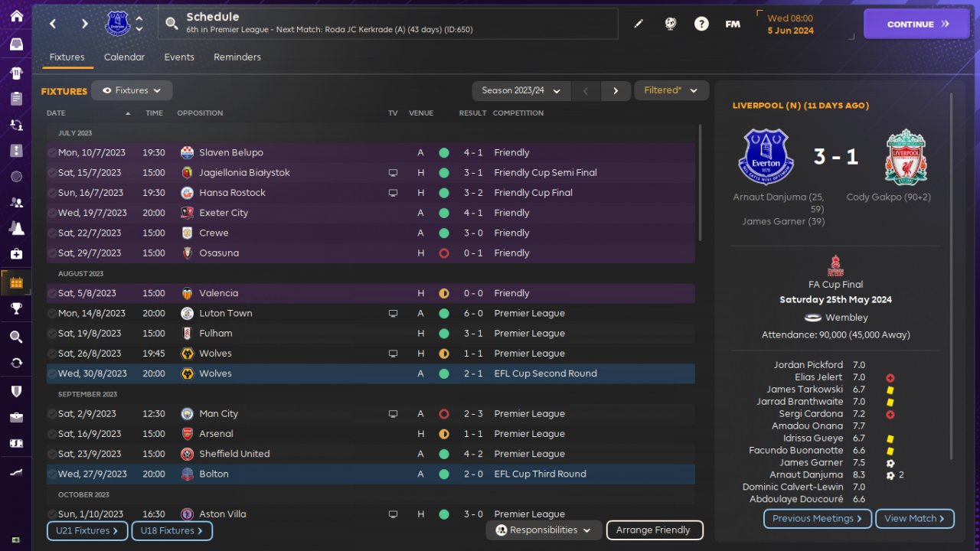
Task: Open the help question mark icon
Action: (701, 24)
